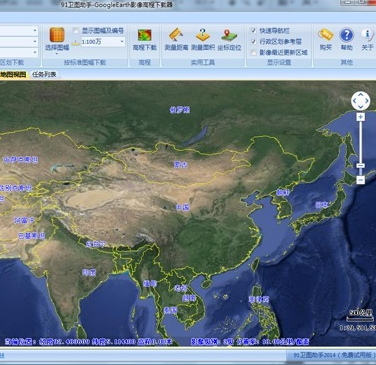Expand the dropdown arrow under 选择图幅

57,54
